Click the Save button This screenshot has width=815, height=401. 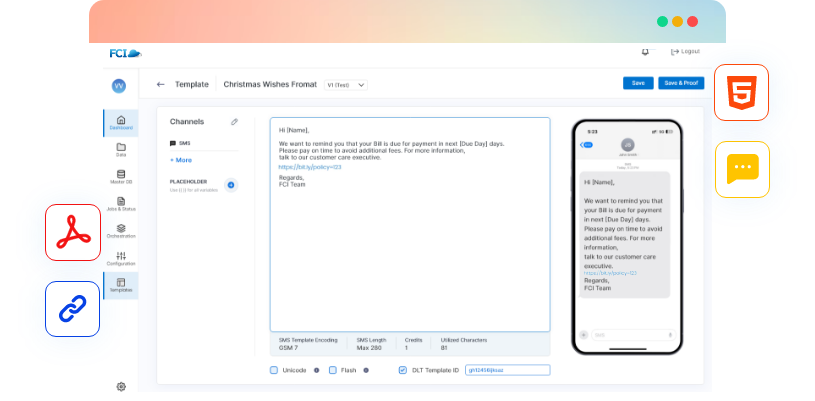637,83
